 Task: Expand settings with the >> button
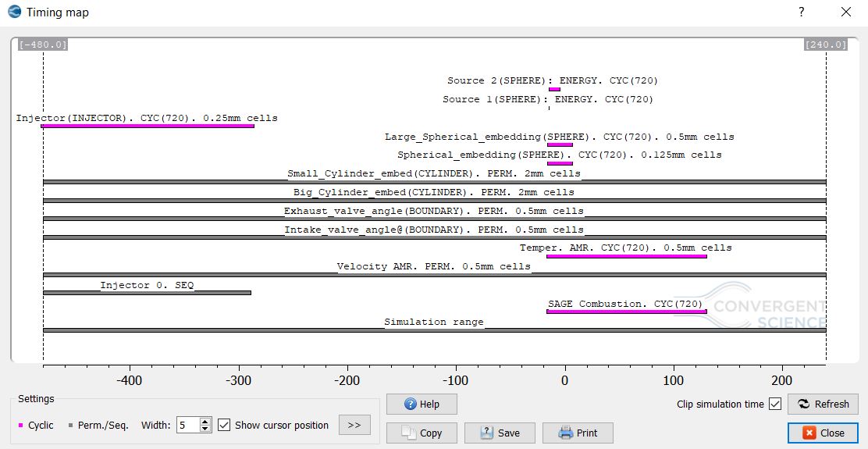click(354, 426)
